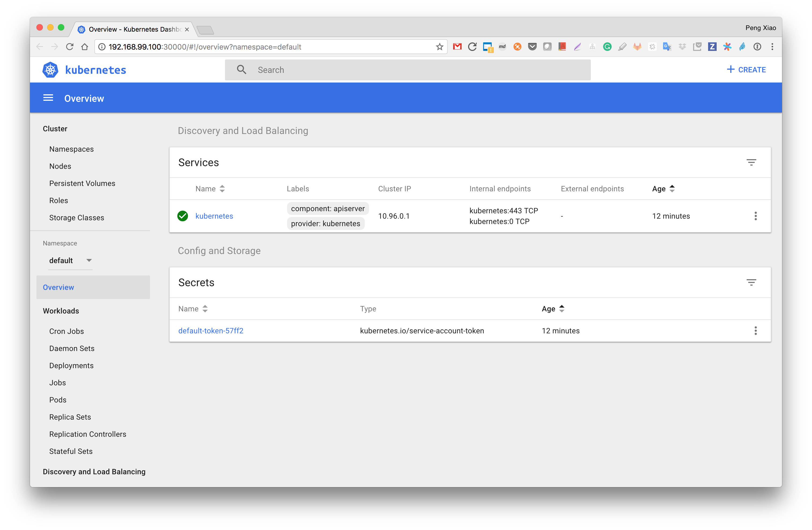812x530 pixels.
Task: Open the filter icon in Services card
Action: tap(751, 162)
